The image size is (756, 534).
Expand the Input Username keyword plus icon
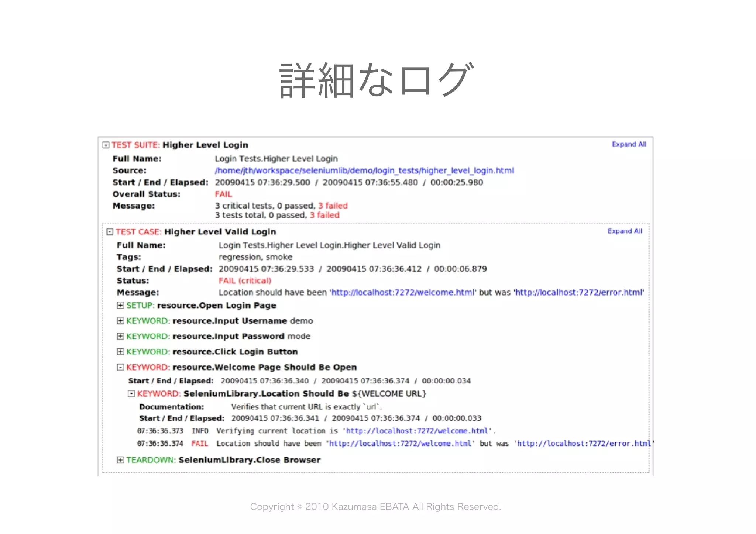coord(120,321)
